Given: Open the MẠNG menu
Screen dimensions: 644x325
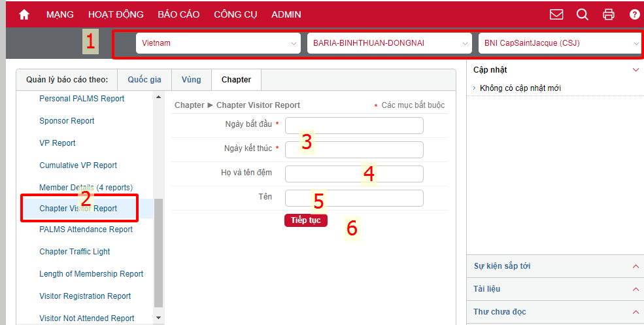Looking at the screenshot, I should 60,14.
